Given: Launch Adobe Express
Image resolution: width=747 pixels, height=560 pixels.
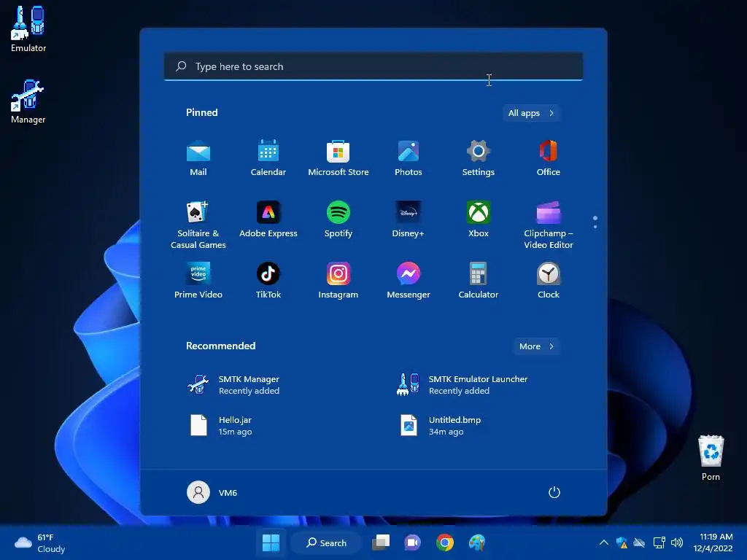Looking at the screenshot, I should tap(268, 220).
